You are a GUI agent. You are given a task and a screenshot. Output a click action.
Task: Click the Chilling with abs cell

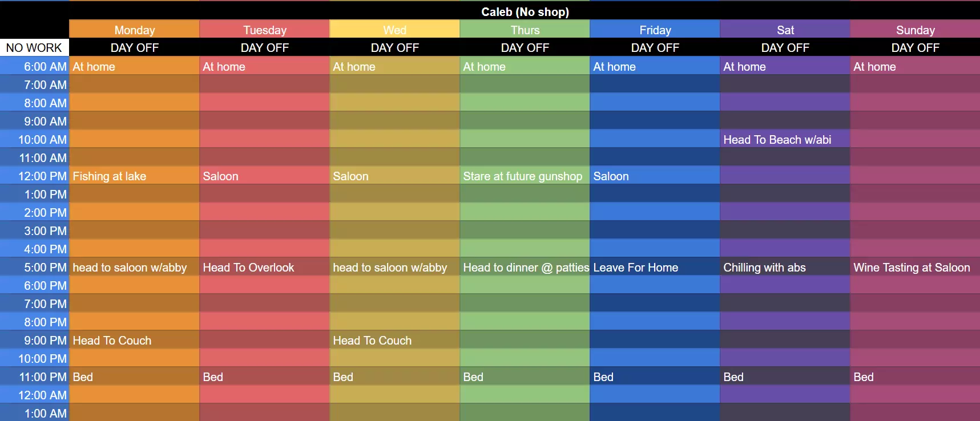[x=785, y=268]
